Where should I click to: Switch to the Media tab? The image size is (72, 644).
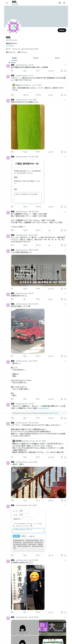57,58
